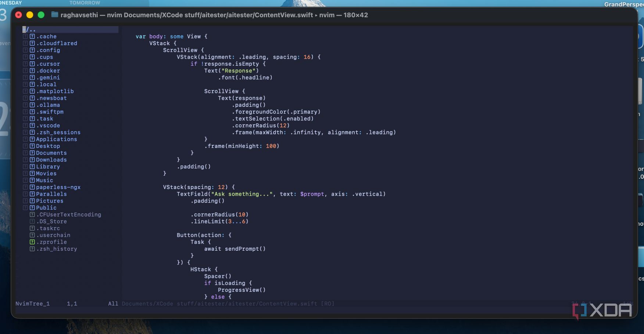
Task: Expand the .cloudflared folder arrow
Action: [25, 43]
